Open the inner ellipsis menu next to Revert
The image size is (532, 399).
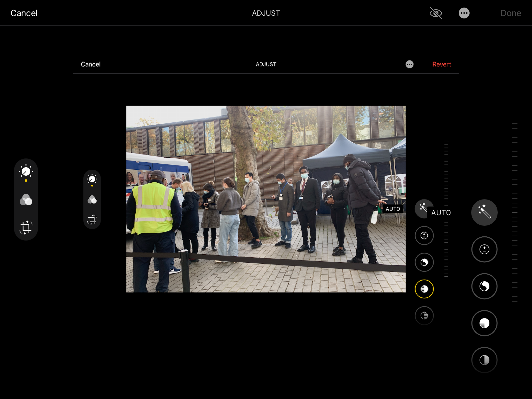click(409, 64)
